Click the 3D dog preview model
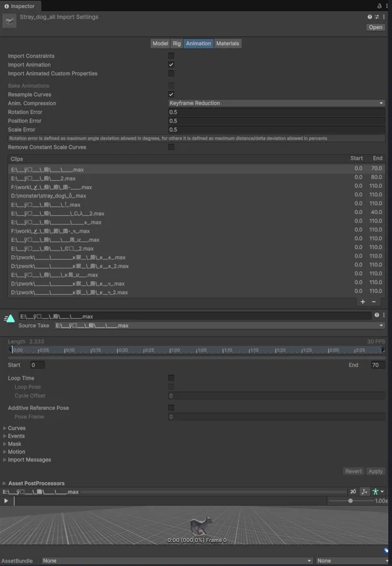Viewport: 392px width, 566px height. [x=200, y=526]
